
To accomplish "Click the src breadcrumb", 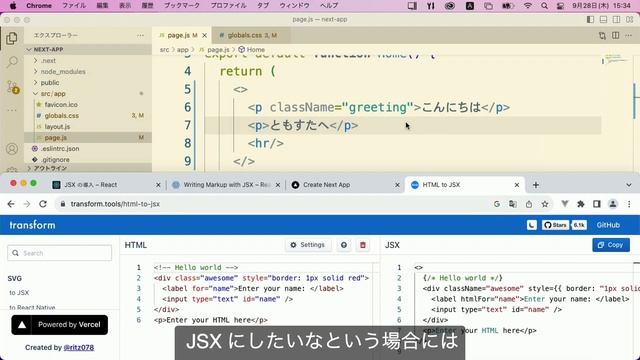I will click(x=164, y=49).
